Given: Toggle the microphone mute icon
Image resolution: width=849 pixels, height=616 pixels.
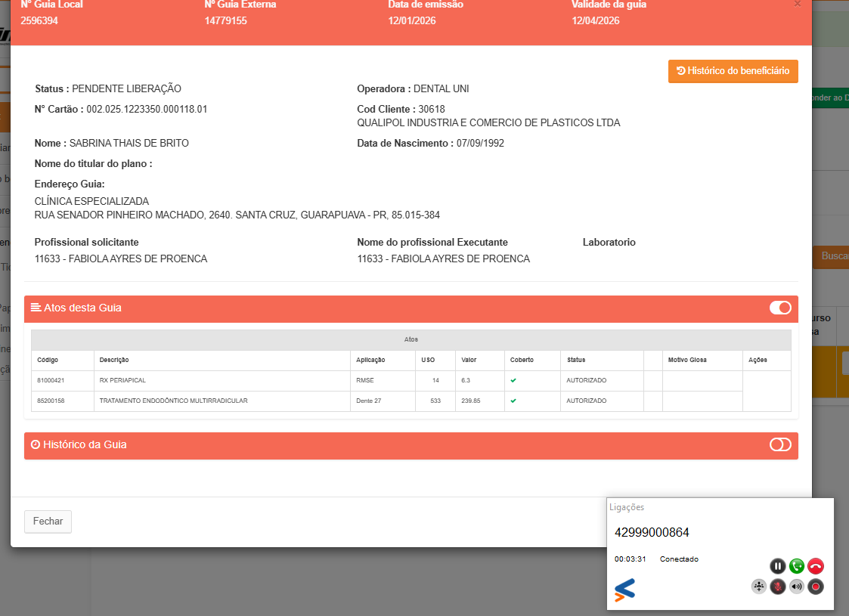Looking at the screenshot, I should pyautogui.click(x=778, y=587).
